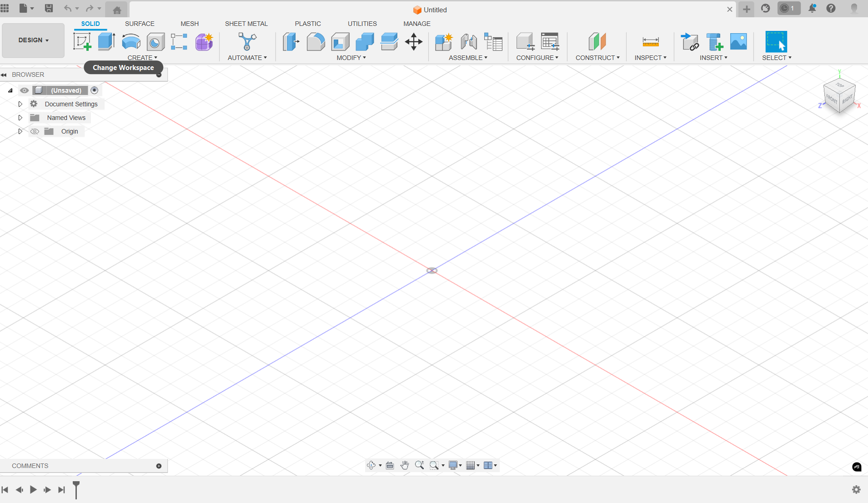Insert a Canvas image
Screen dimensions: 868x503
tap(738, 41)
